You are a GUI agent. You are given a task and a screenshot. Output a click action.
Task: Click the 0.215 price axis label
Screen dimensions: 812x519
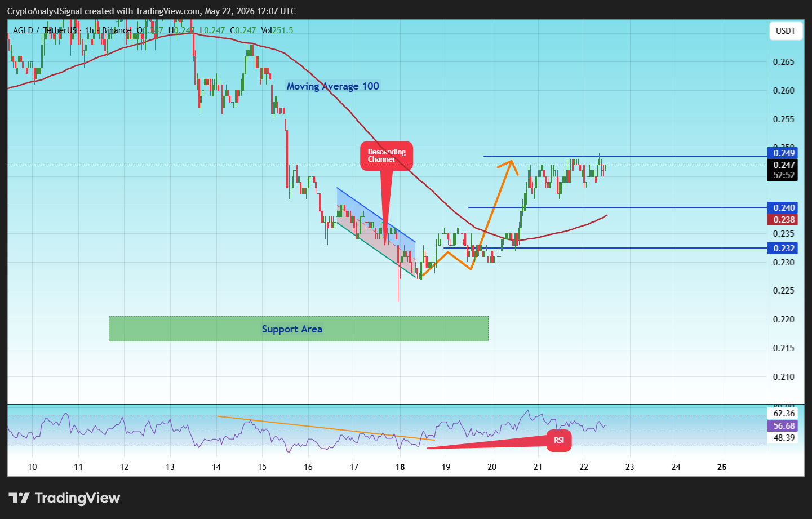[784, 348]
